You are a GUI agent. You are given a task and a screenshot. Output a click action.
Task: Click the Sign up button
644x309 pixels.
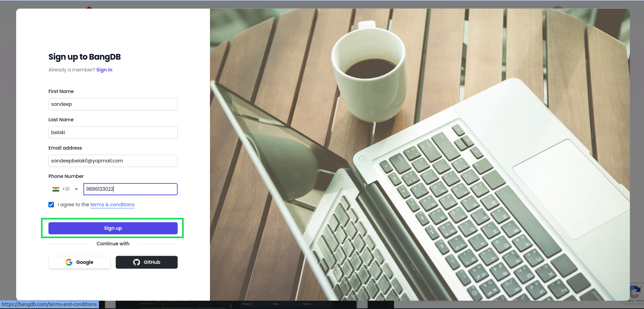pyautogui.click(x=113, y=228)
